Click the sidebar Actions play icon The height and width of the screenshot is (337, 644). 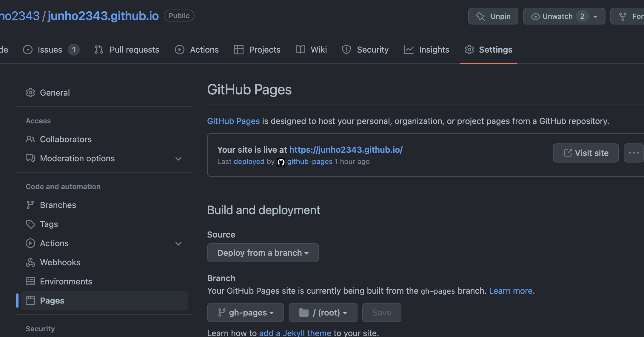(x=30, y=243)
